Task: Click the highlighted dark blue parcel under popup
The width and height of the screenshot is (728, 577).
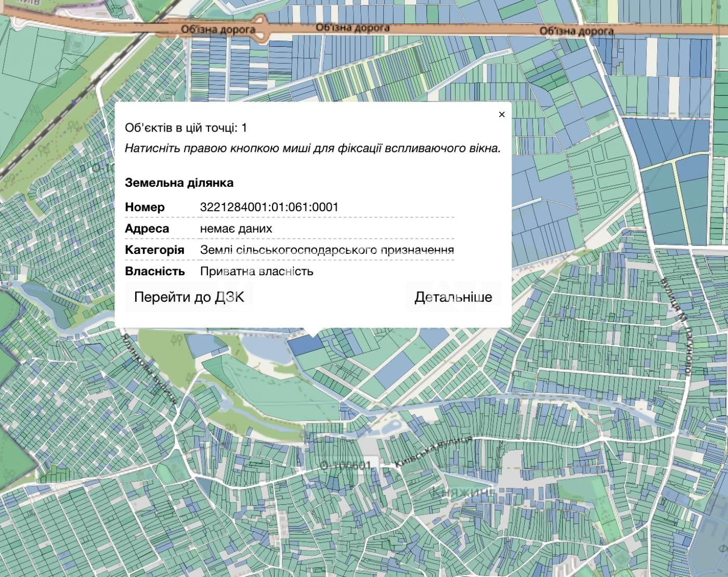Action: (x=306, y=344)
